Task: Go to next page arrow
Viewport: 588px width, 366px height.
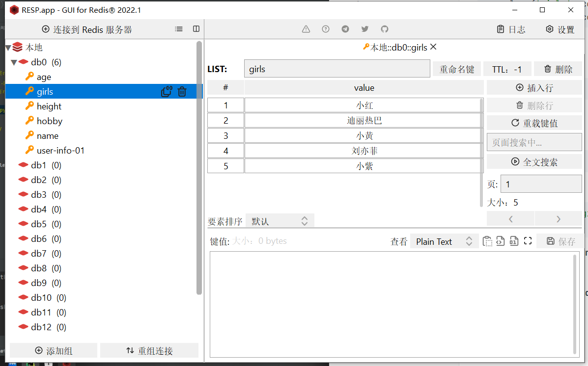Action: [x=559, y=219]
